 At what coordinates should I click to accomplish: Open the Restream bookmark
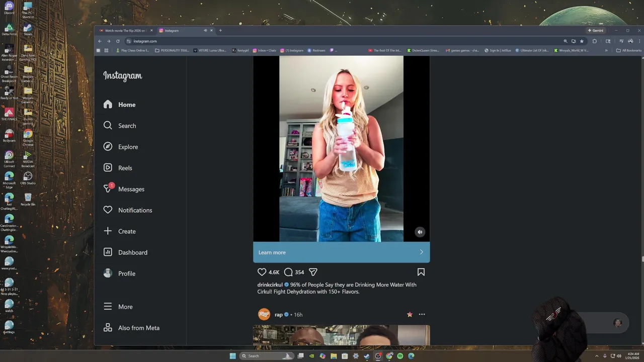pos(316,50)
